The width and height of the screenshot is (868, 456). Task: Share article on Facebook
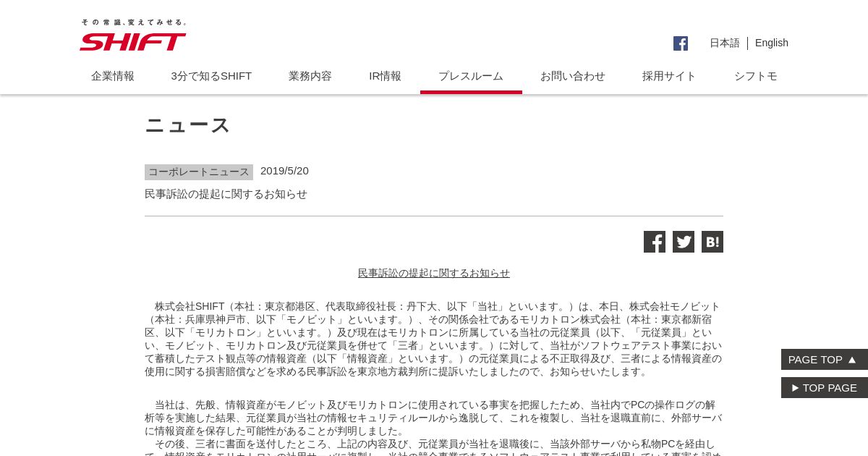[x=655, y=242]
